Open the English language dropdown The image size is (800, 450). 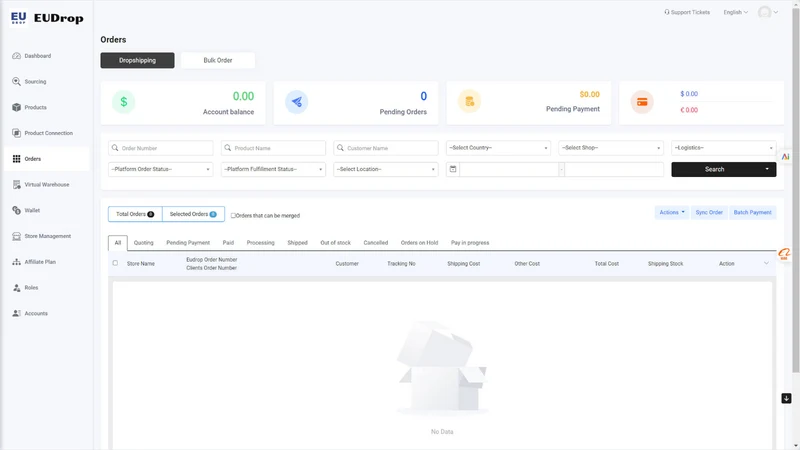(x=735, y=12)
